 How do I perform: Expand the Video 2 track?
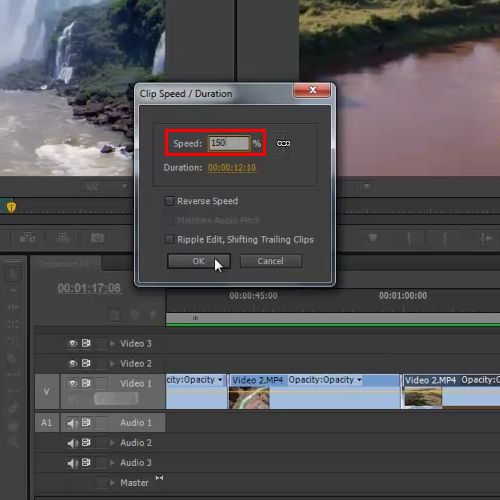click(112, 363)
